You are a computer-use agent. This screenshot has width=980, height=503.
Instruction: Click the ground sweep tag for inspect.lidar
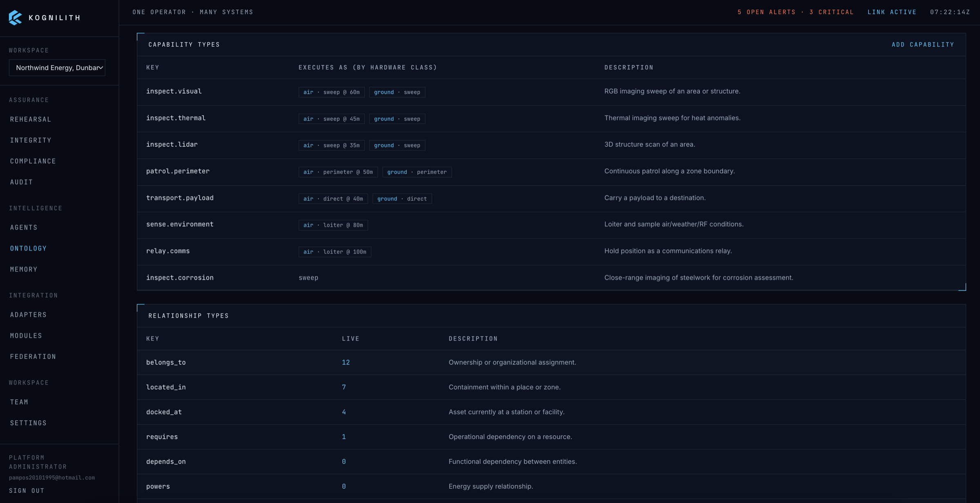point(397,145)
